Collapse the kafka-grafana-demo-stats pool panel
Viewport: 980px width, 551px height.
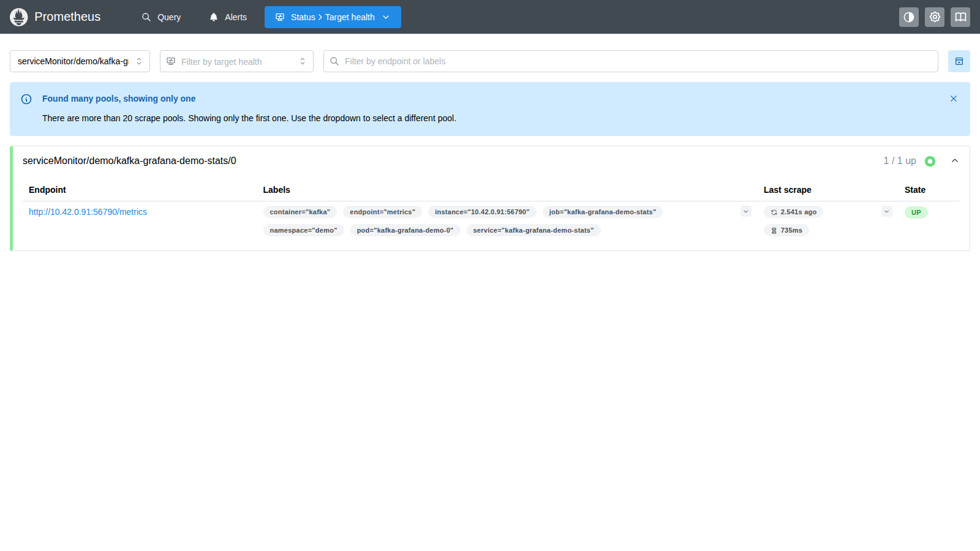tap(955, 160)
